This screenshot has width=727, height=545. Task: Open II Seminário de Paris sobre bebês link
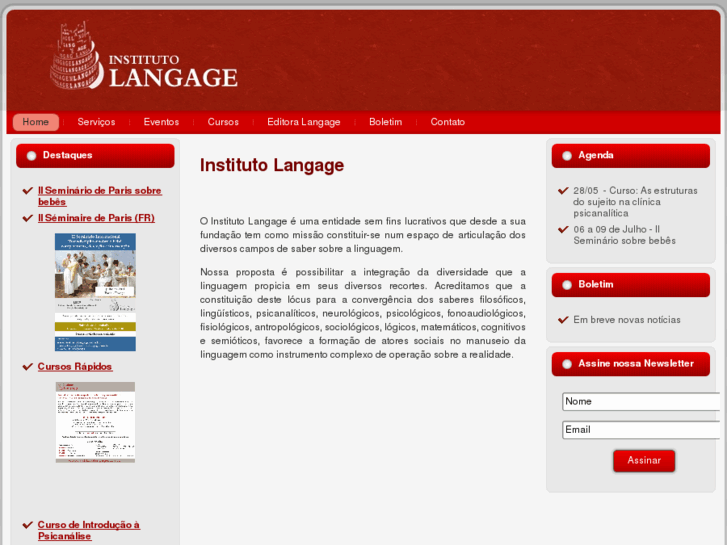[100, 196]
